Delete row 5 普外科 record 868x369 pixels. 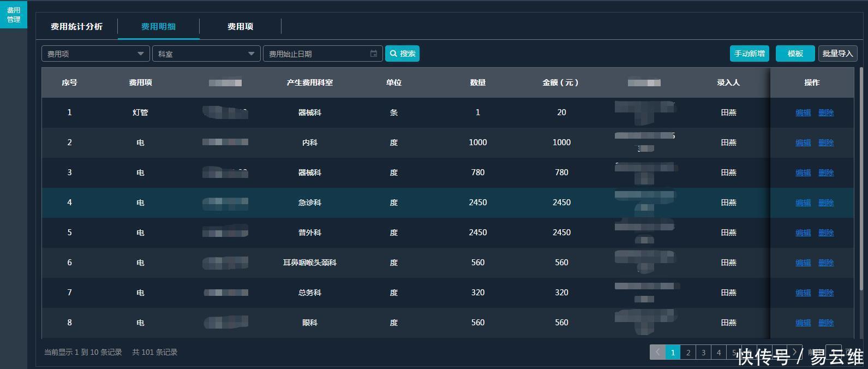(826, 233)
